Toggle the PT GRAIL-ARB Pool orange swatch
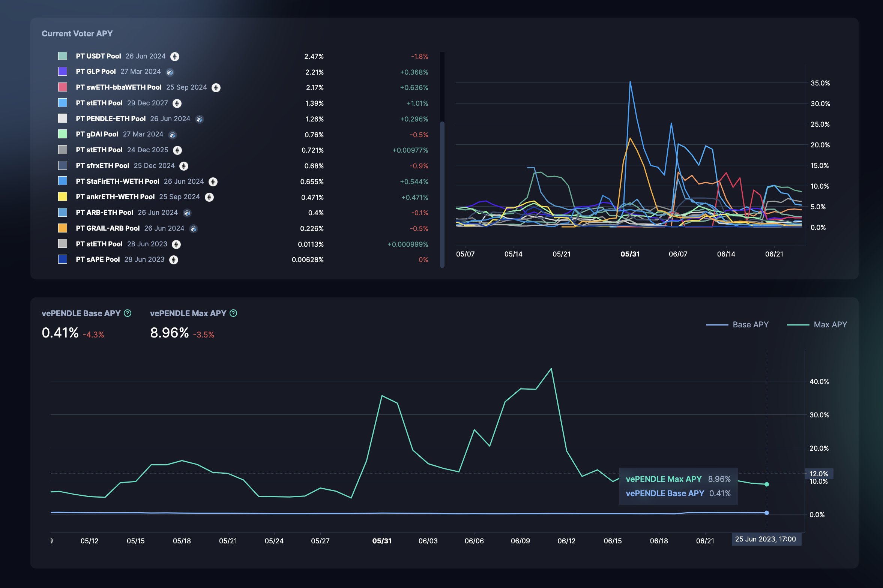The height and width of the screenshot is (588, 883). [x=63, y=228]
